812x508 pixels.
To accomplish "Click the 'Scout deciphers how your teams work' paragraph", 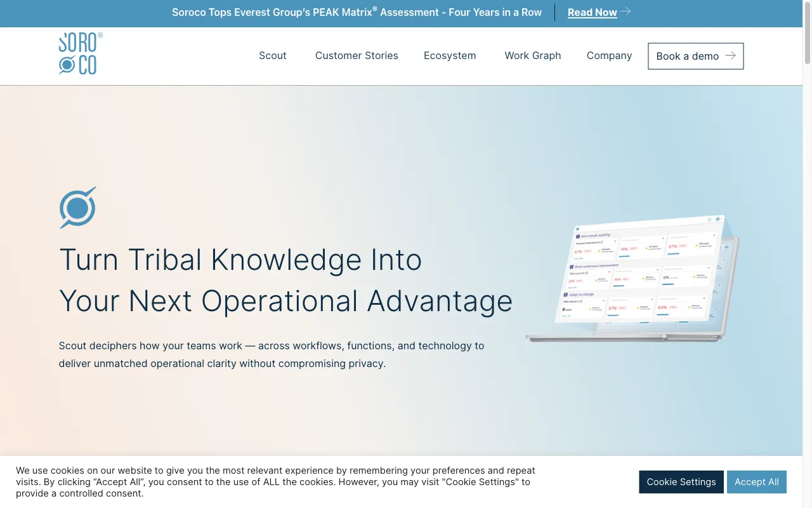I will pos(272,355).
